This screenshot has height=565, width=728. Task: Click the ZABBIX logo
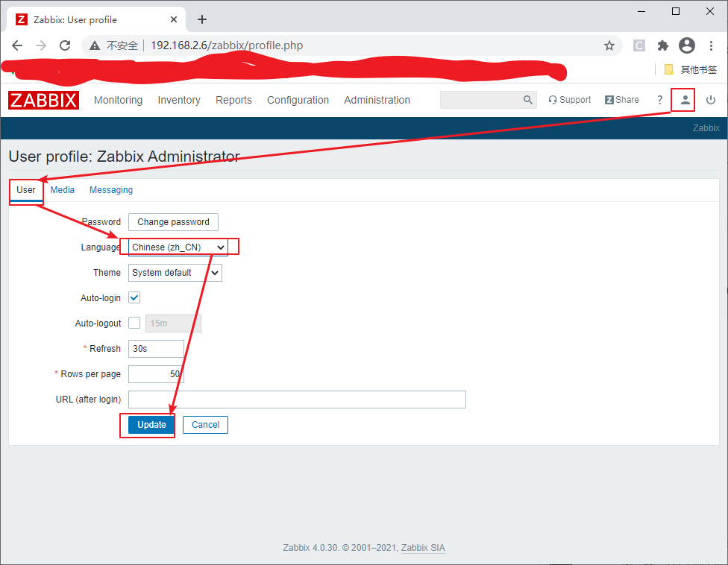coord(44,100)
